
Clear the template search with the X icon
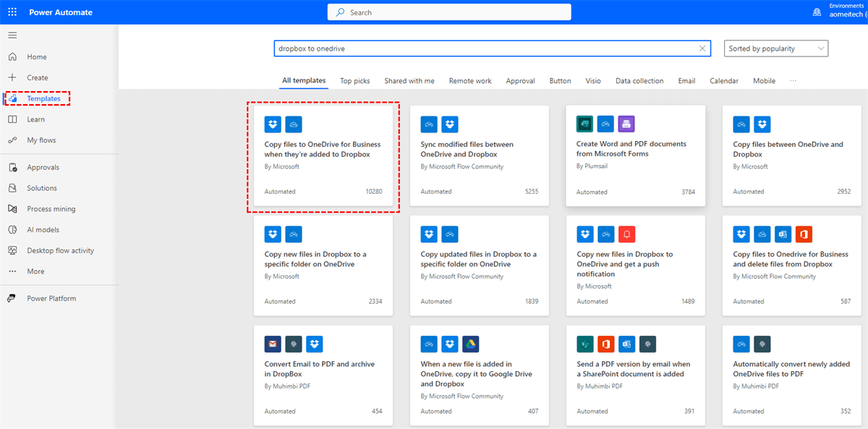point(702,48)
